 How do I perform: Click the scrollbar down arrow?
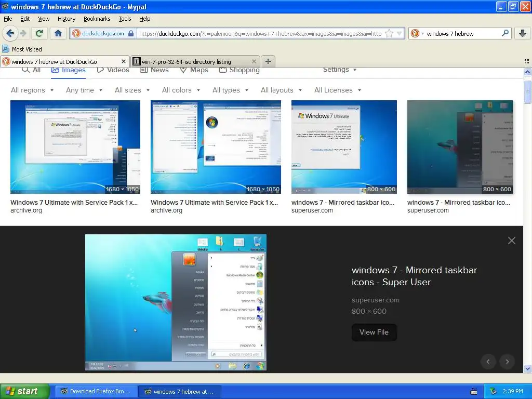click(527, 369)
